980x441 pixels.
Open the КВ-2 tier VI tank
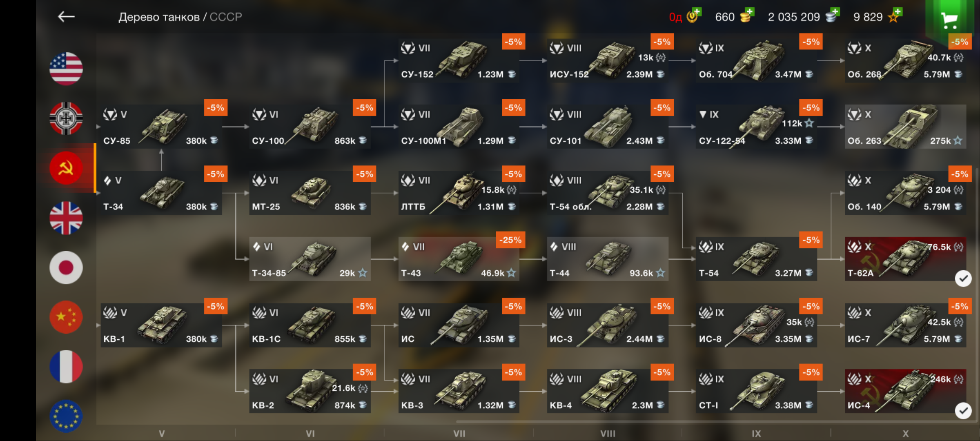click(x=310, y=391)
